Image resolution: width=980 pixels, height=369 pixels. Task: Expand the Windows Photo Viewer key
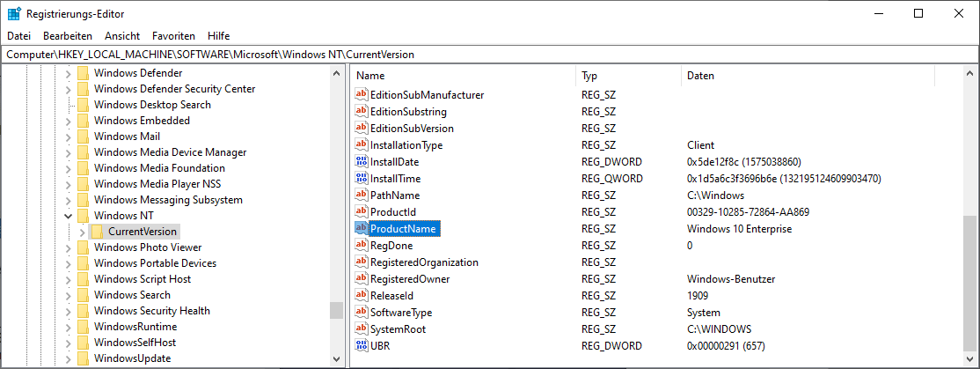69,247
